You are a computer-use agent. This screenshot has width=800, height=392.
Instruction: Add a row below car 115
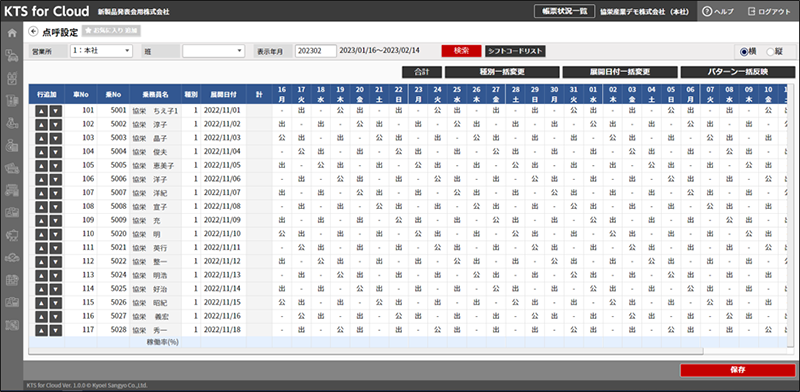55,303
